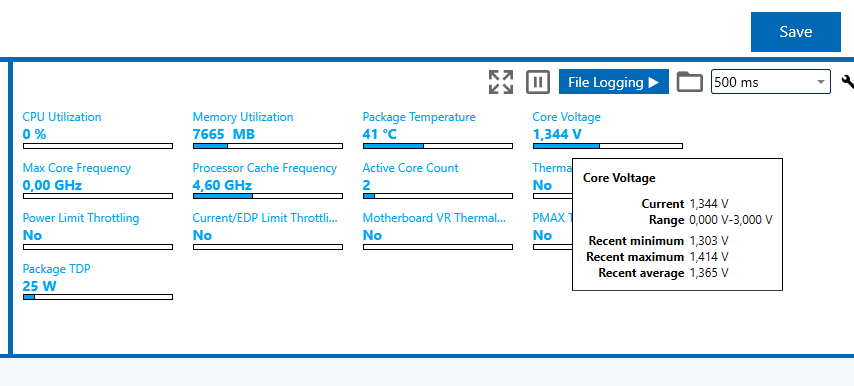
Task: Select the Memory Utilization label
Action: [243, 117]
